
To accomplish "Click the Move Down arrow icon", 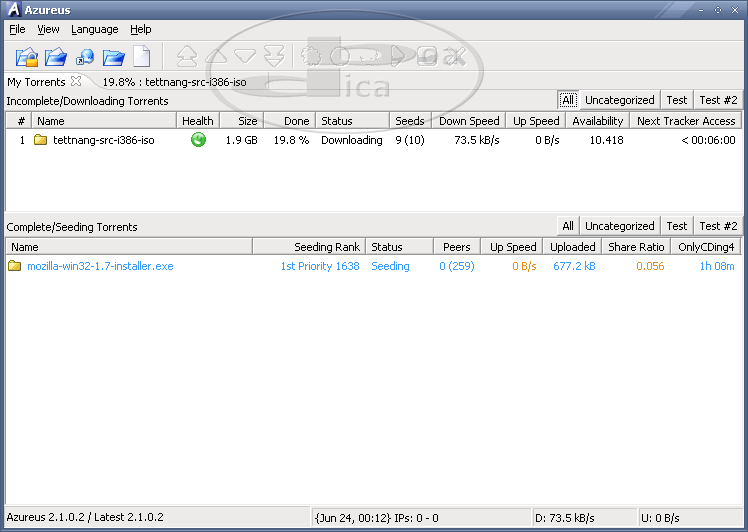I will click(245, 56).
